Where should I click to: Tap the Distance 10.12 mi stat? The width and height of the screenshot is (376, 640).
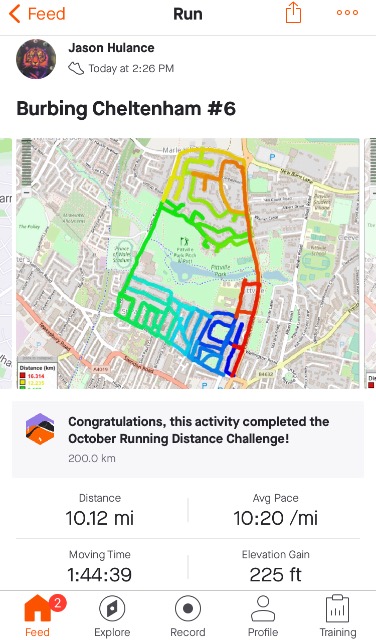(x=100, y=510)
